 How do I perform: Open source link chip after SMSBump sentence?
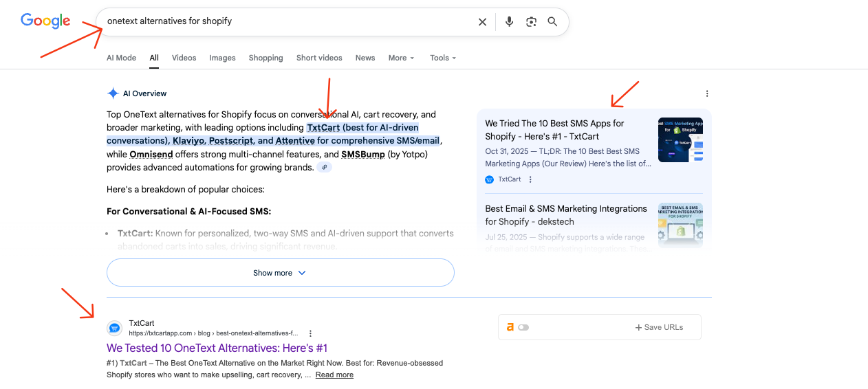(x=324, y=167)
